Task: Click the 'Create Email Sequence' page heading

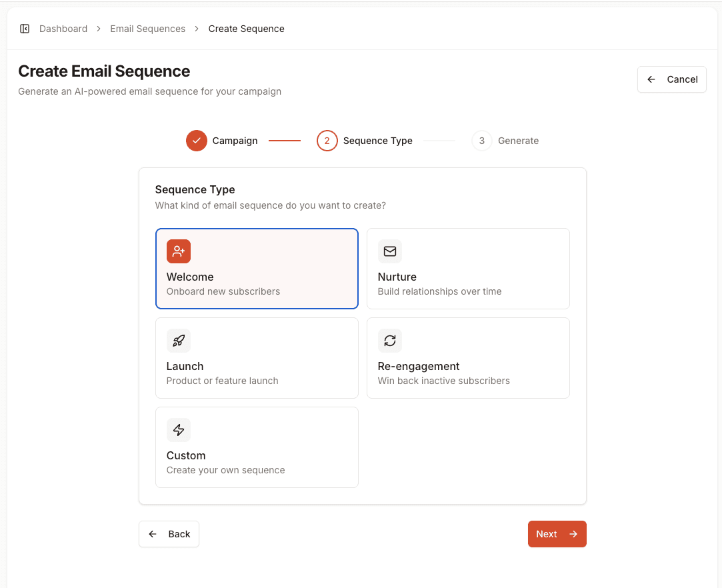Action: coord(104,71)
